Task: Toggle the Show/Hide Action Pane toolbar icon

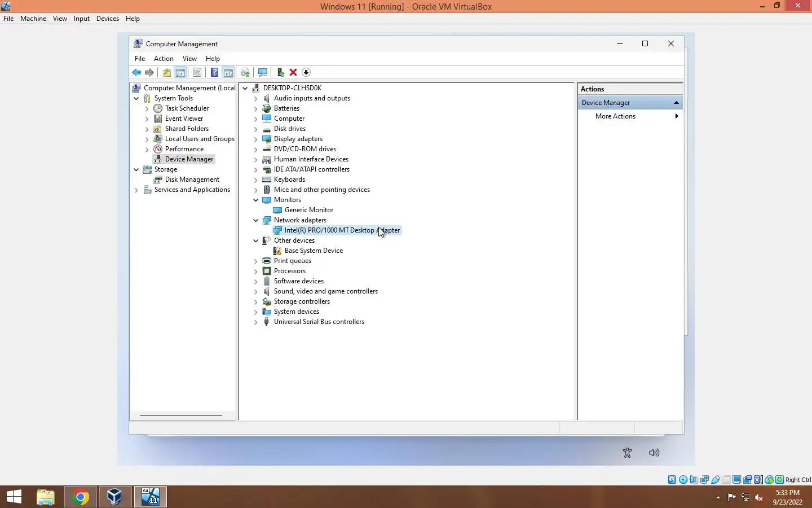Action: (228, 72)
